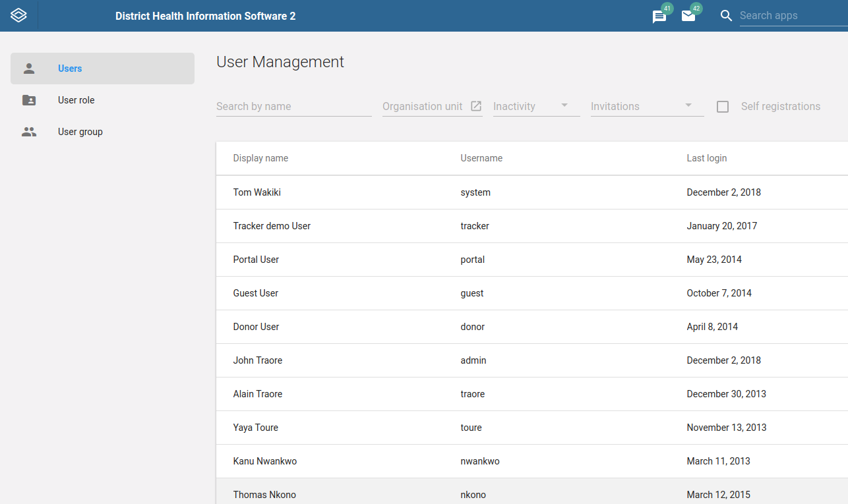This screenshot has height=504, width=848.
Task: Open messages via the speech bubble icon
Action: pos(659,17)
